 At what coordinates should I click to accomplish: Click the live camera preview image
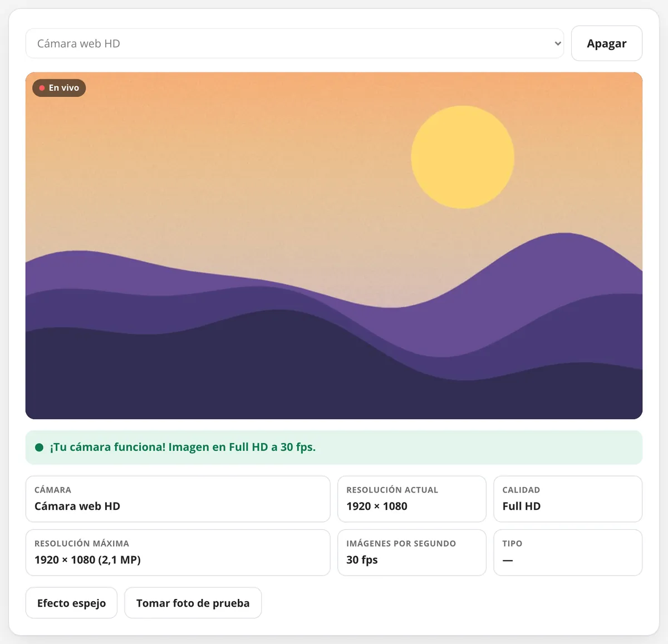pyautogui.click(x=334, y=245)
